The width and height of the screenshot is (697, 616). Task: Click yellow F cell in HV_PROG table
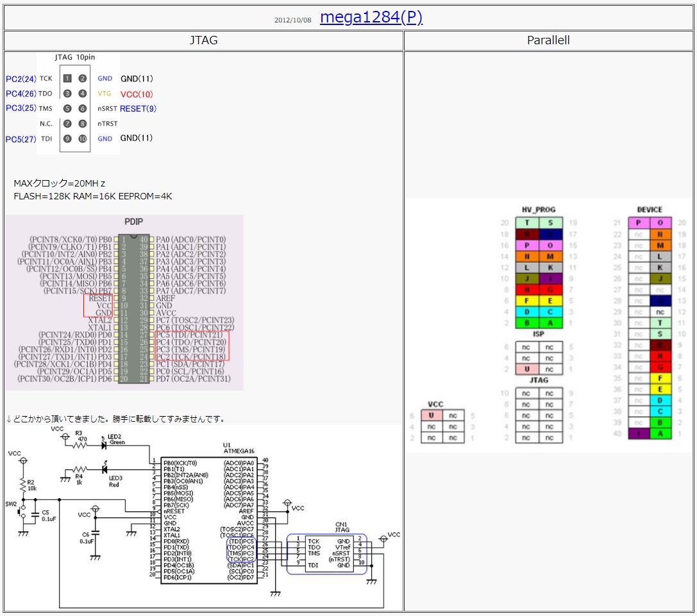(x=527, y=300)
